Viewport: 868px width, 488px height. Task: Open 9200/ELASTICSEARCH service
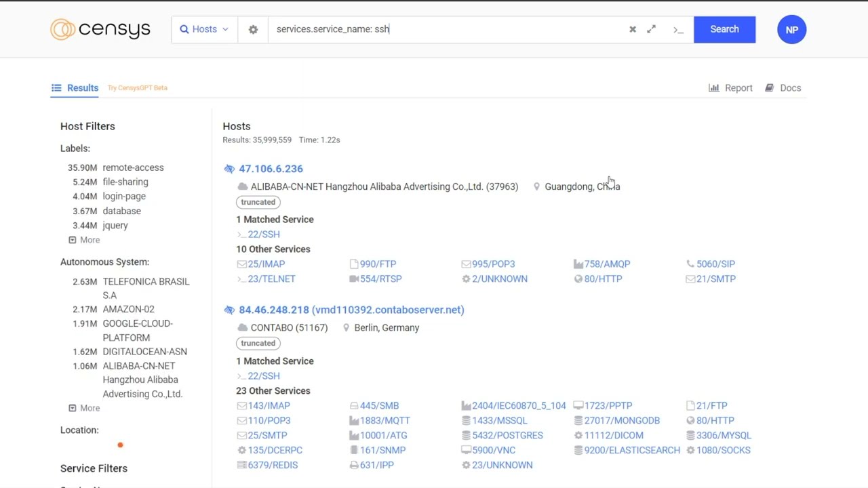pyautogui.click(x=627, y=450)
